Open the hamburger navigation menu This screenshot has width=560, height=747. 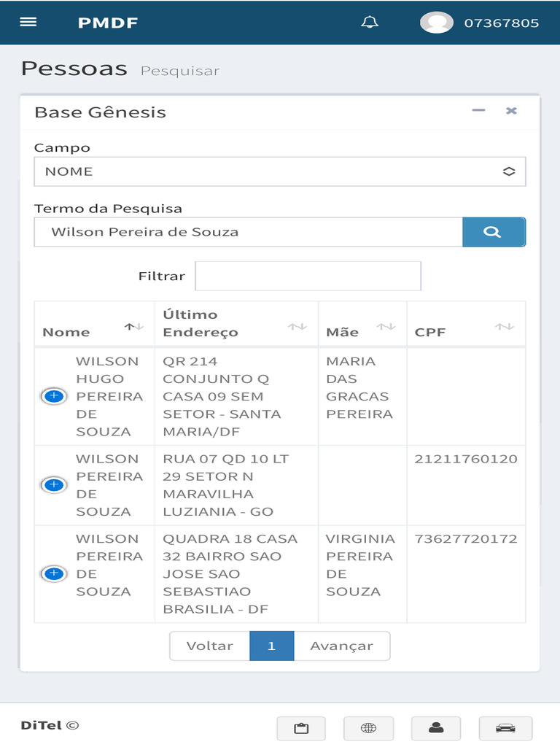[x=28, y=22]
